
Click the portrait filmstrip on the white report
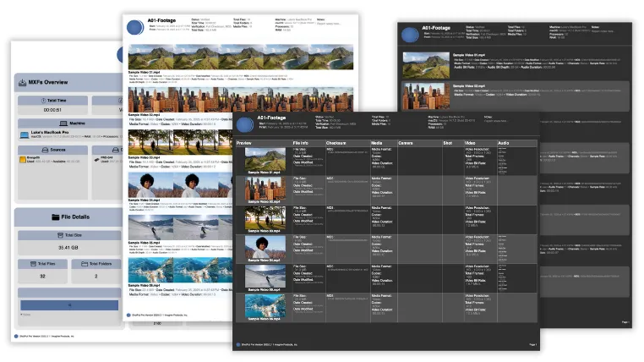pyautogui.click(x=180, y=185)
